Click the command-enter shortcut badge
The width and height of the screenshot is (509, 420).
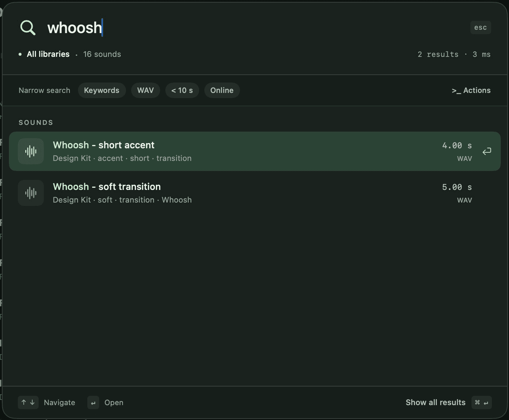(482, 403)
